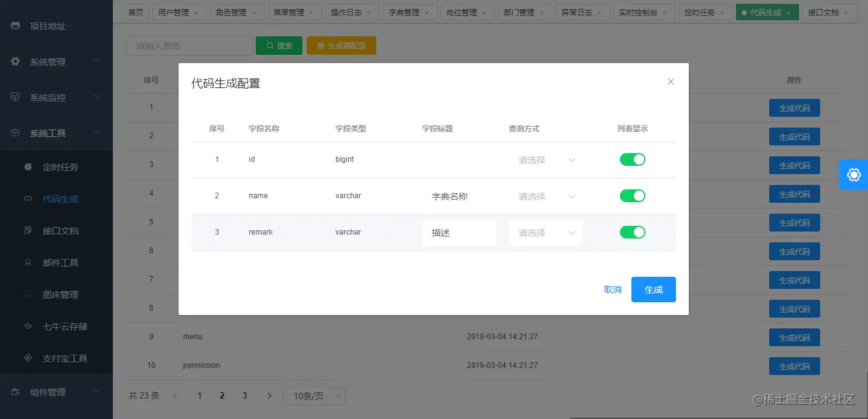The width and height of the screenshot is (868, 419).
Task: Click the 生成 button in the dialog
Action: click(653, 289)
